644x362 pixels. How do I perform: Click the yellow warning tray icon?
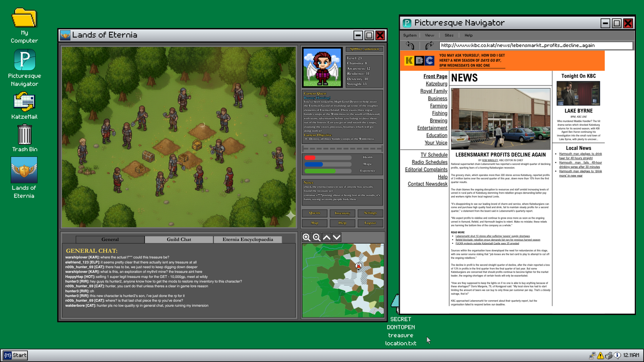(x=600, y=355)
